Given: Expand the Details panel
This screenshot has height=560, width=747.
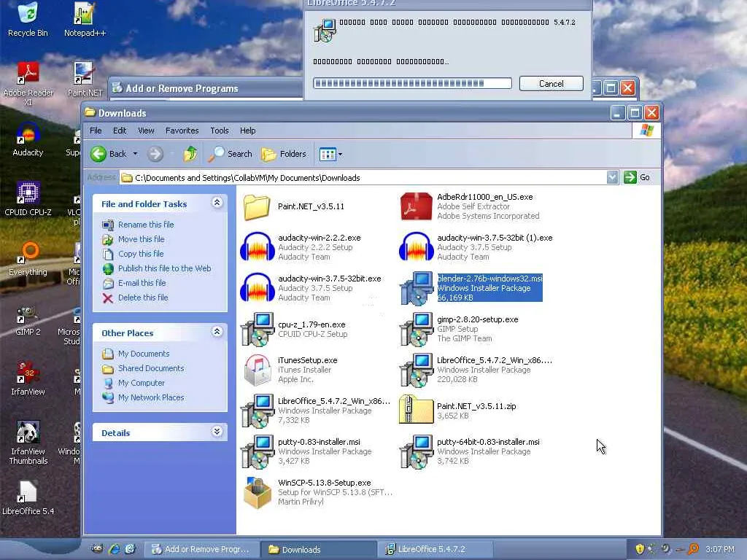Looking at the screenshot, I should pos(217,432).
